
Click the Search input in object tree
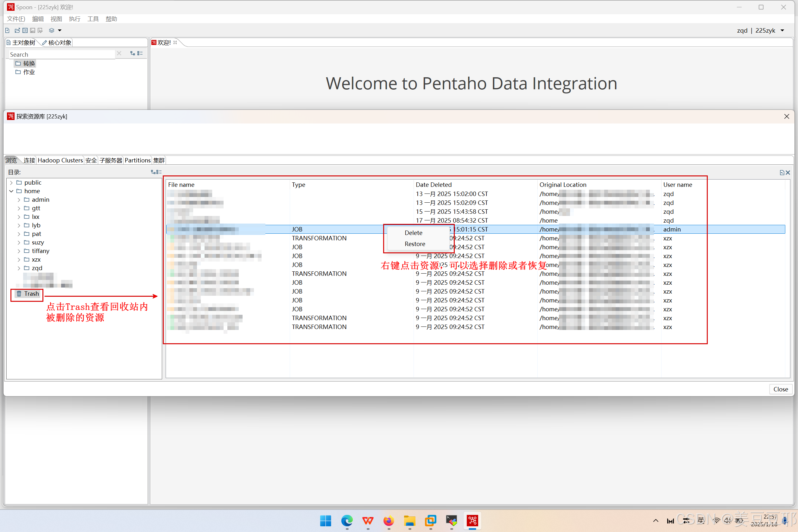61,54
